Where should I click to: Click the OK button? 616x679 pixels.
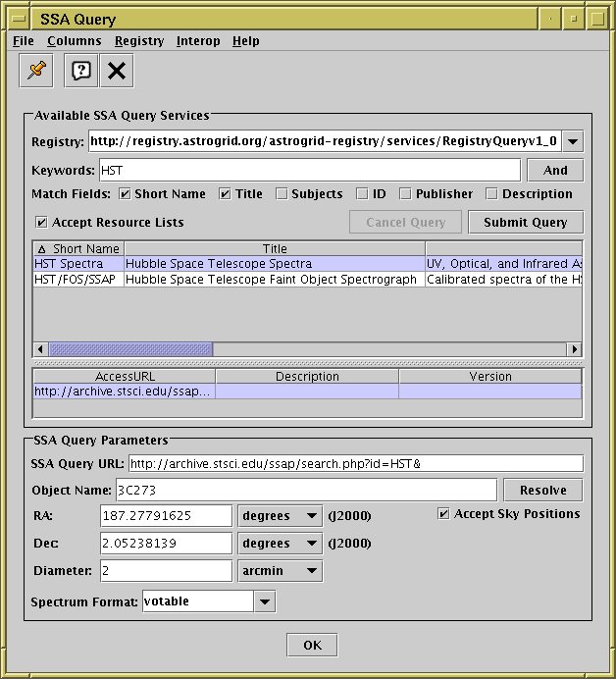pos(312,646)
